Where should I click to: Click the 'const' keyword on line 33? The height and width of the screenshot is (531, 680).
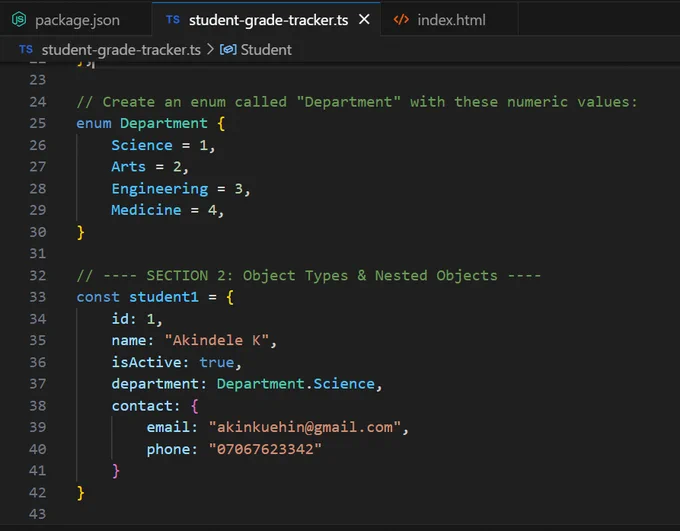pos(98,297)
